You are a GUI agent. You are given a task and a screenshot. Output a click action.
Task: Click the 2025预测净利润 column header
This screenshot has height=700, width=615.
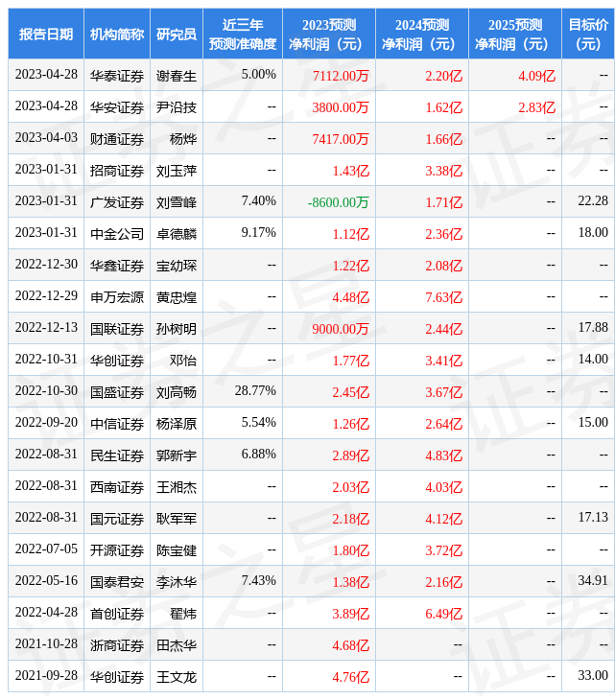tap(515, 34)
